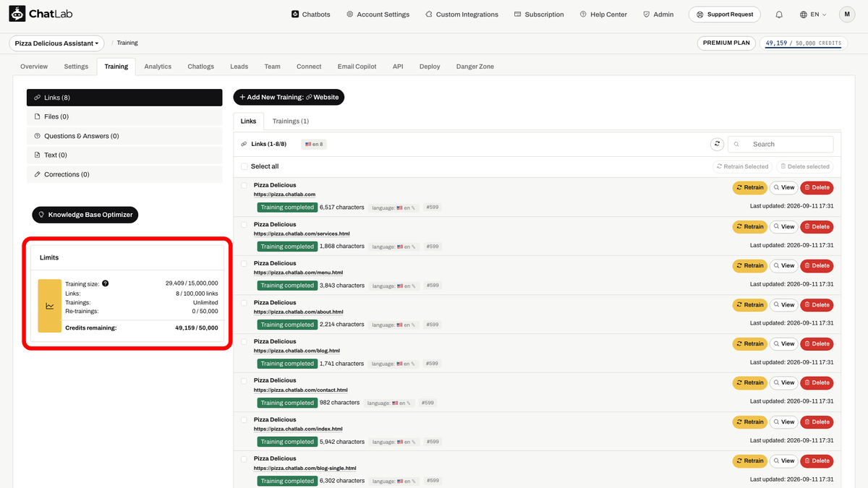Switch to the Trainings (1) sub-tab
Image resolution: width=868 pixels, height=488 pixels.
click(x=291, y=121)
